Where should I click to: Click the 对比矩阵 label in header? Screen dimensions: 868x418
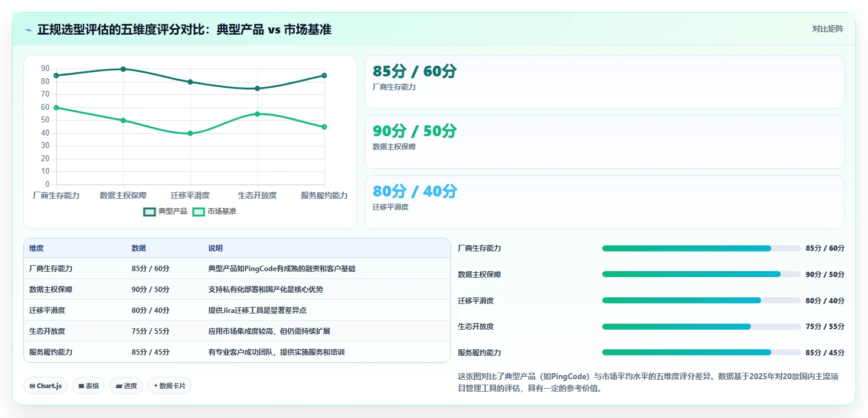pyautogui.click(x=827, y=29)
